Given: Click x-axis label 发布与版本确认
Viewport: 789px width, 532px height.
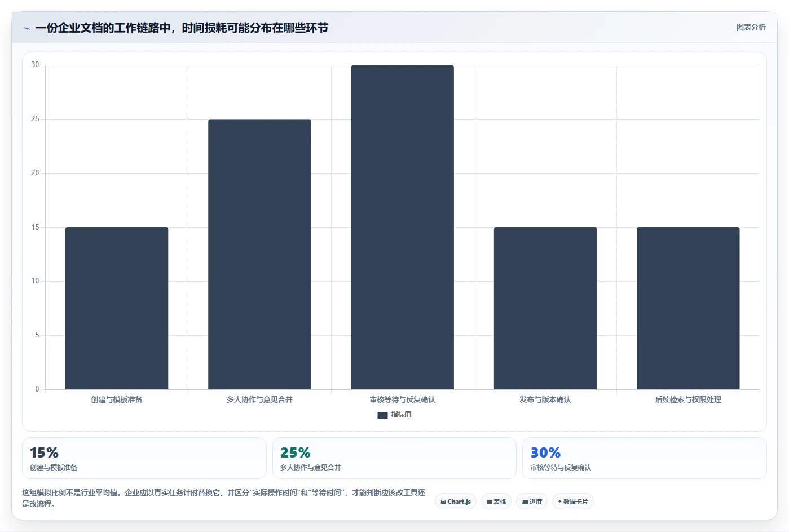Looking at the screenshot, I should 545,399.
